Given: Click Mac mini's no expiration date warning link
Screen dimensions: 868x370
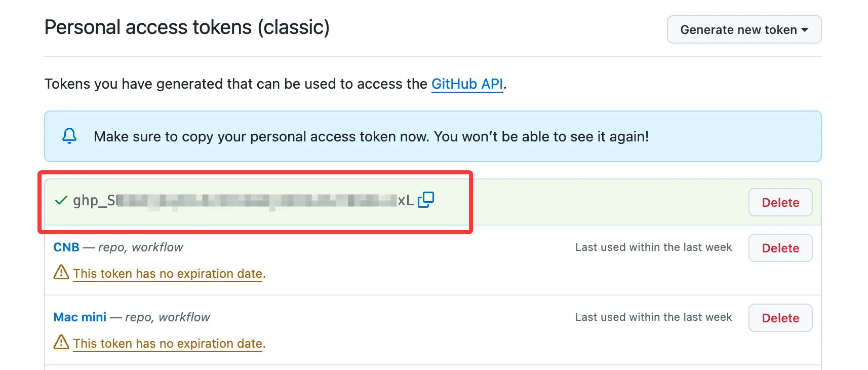Looking at the screenshot, I should click(x=168, y=344).
